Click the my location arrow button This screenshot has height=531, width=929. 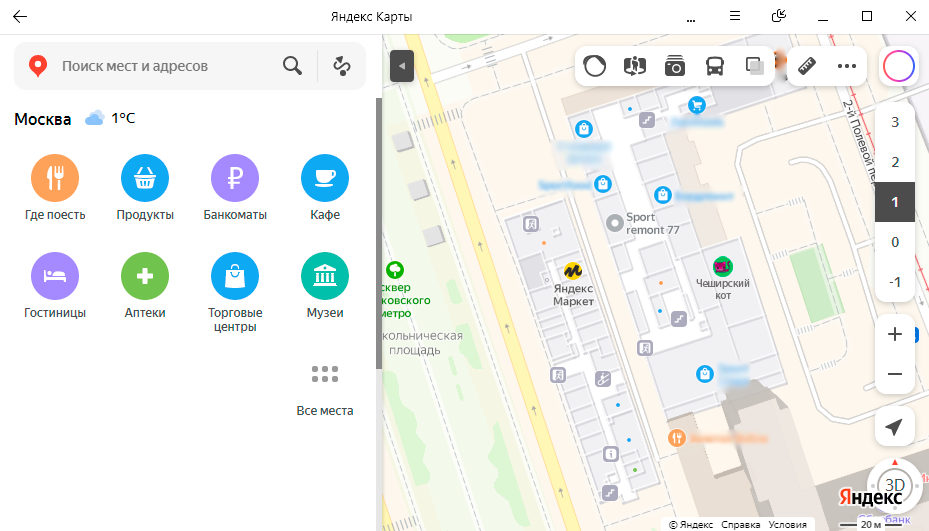894,427
